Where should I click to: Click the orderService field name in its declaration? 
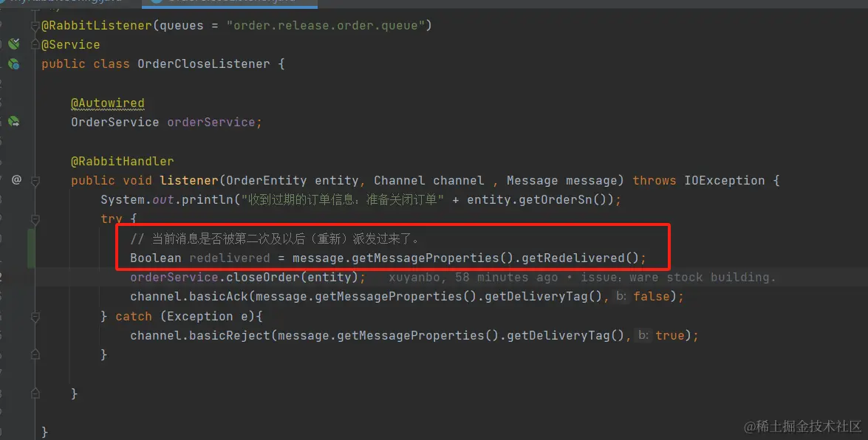(211, 122)
